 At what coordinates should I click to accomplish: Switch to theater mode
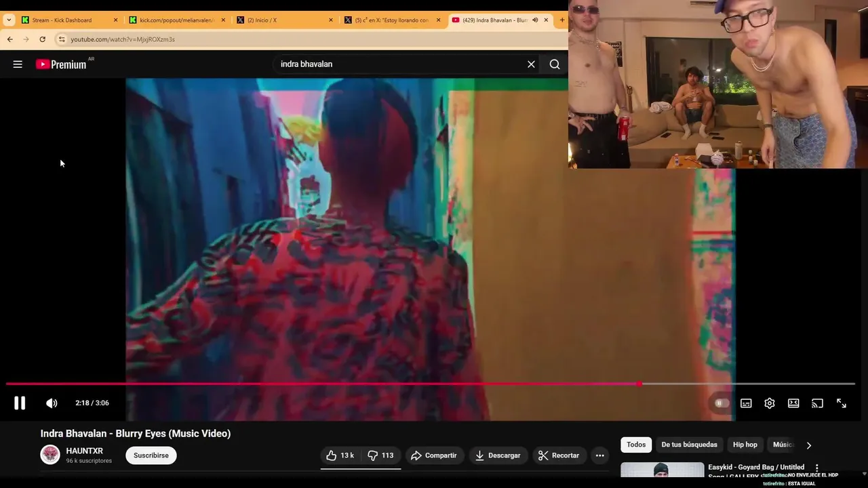coord(793,403)
